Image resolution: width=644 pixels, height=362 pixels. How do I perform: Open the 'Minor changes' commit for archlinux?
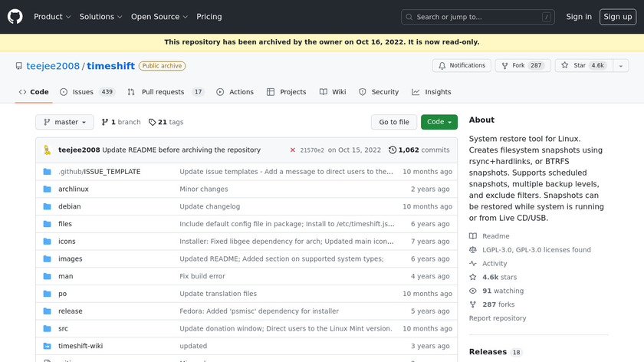point(204,189)
